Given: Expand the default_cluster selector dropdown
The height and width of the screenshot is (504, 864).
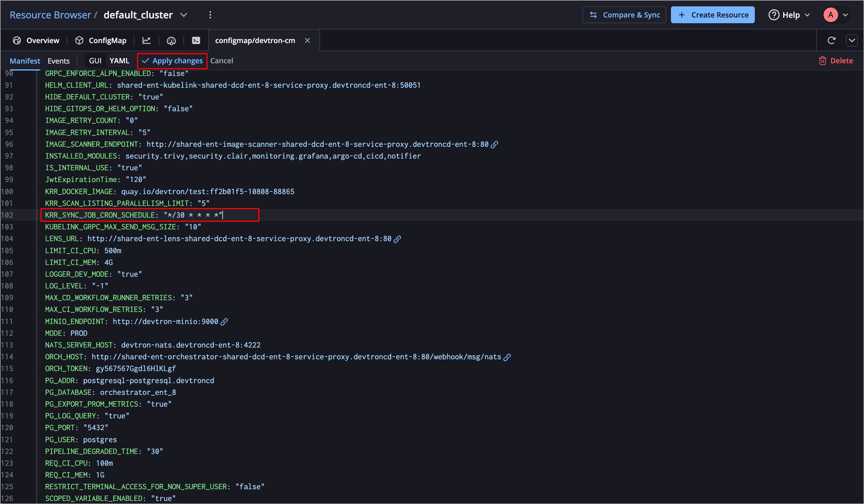Looking at the screenshot, I should coord(184,15).
